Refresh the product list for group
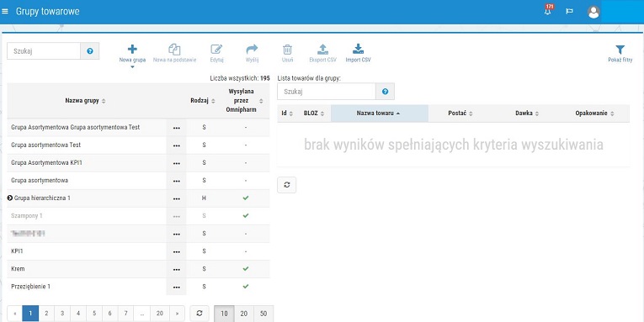Image resolution: width=644 pixels, height=322 pixels. pyautogui.click(x=287, y=185)
